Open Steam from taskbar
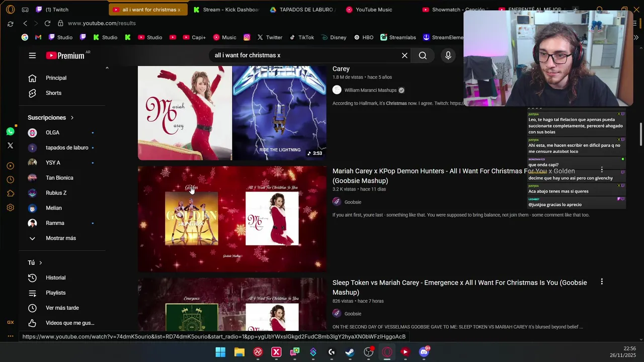644x362 pixels. 350,352
